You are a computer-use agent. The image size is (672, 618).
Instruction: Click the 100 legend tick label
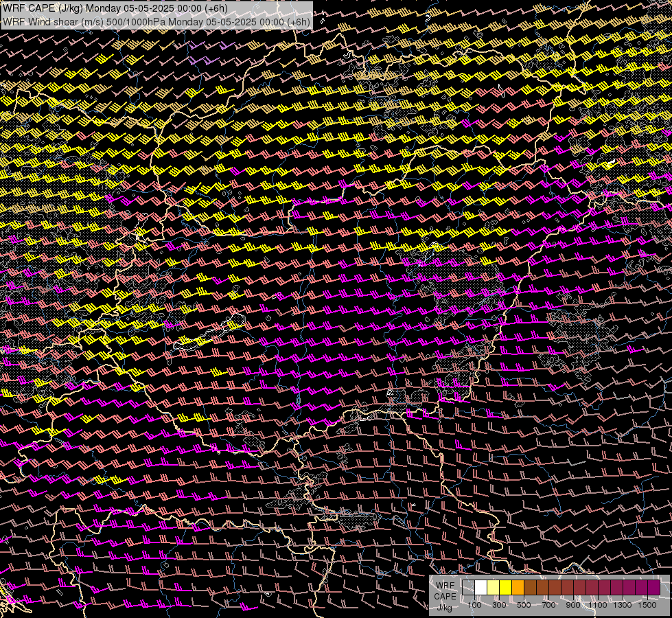tap(474, 605)
